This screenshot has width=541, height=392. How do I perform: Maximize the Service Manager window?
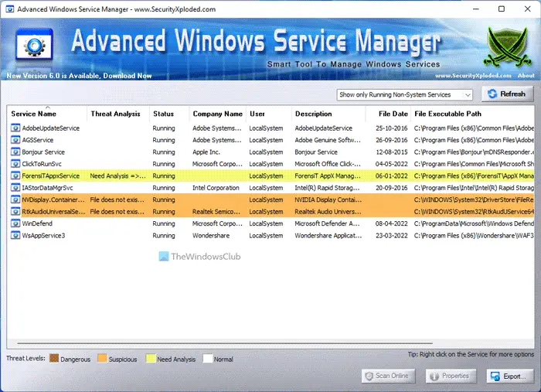(502, 9)
